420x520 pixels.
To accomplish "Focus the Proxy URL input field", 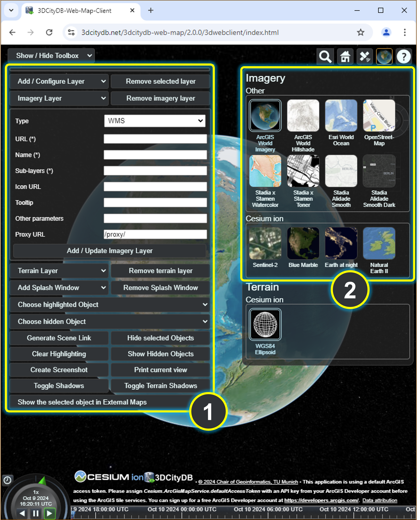I will click(x=155, y=235).
